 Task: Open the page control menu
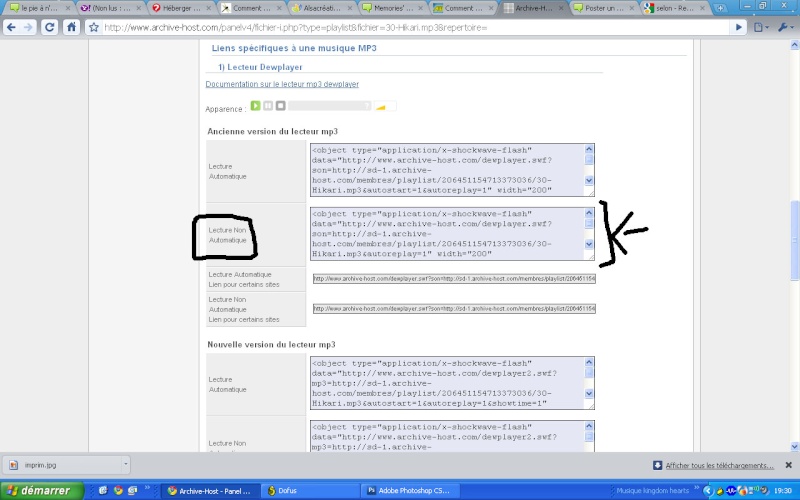click(x=761, y=28)
